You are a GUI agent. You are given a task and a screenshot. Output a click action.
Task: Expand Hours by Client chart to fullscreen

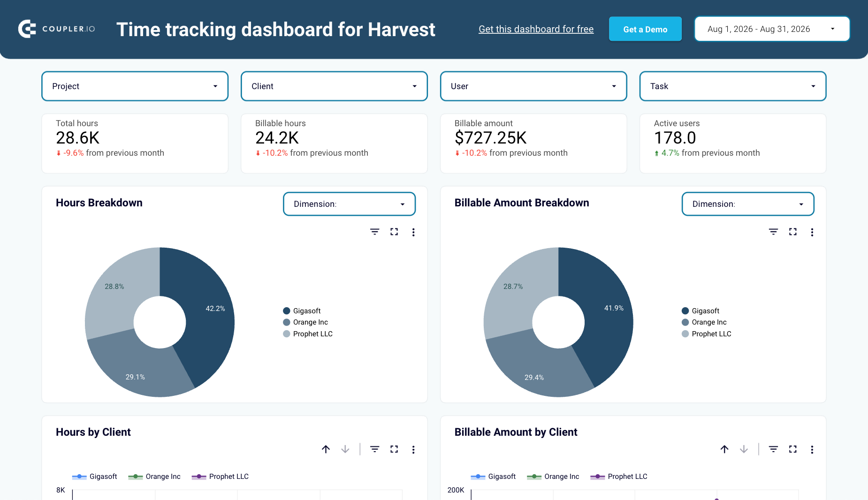tap(394, 449)
